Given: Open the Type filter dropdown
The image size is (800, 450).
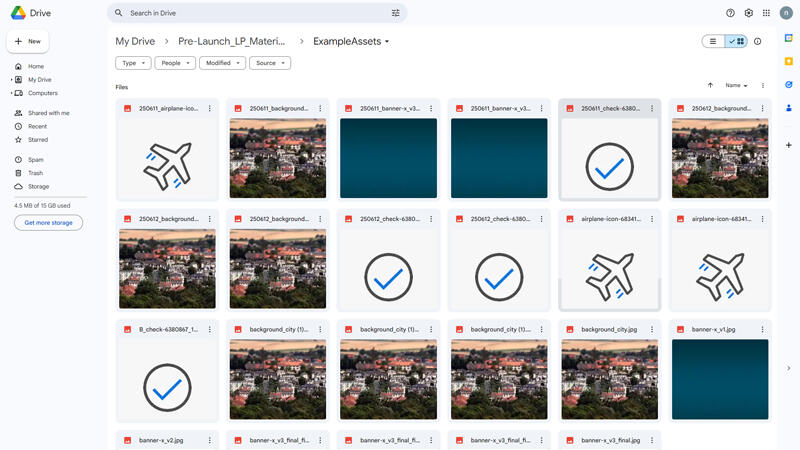Looking at the screenshot, I should 133,63.
